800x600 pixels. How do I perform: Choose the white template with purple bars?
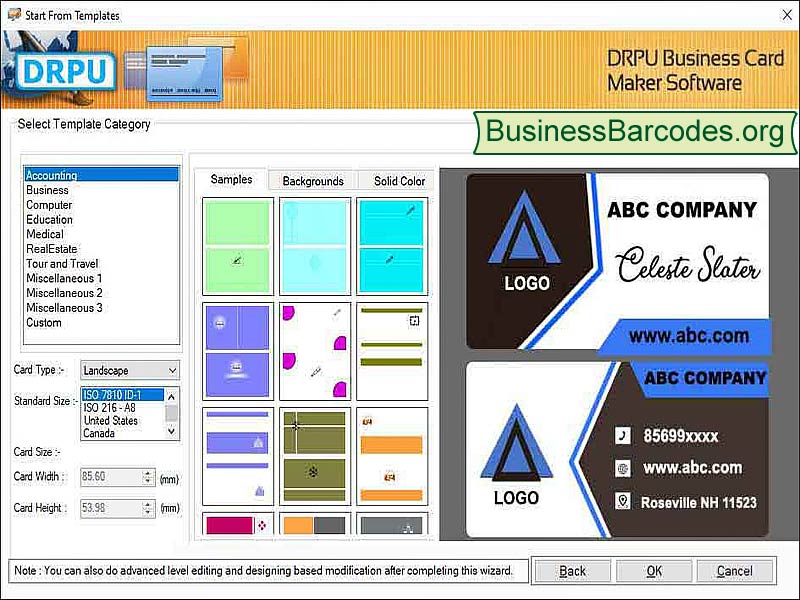pyautogui.click(x=238, y=456)
